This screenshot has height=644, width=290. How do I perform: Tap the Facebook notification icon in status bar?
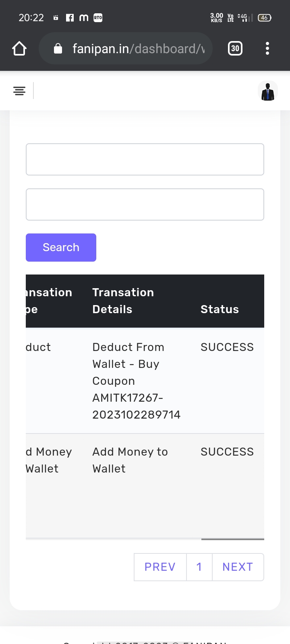click(x=70, y=18)
